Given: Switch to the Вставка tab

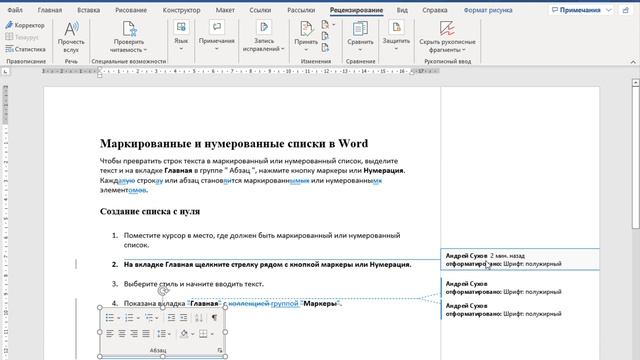Looking at the screenshot, I should click(88, 10).
